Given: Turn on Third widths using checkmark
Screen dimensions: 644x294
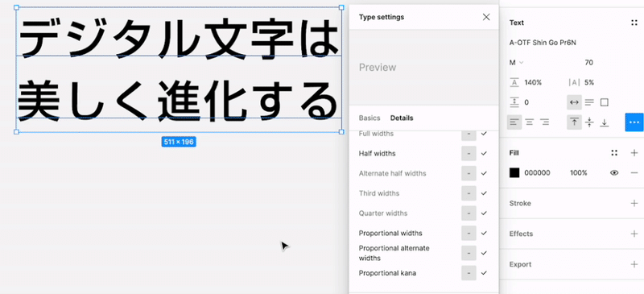Looking at the screenshot, I should (x=484, y=193).
